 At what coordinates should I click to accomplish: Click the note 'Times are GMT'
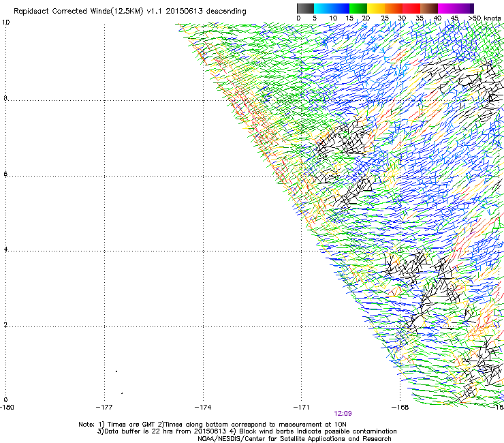(x=131, y=425)
